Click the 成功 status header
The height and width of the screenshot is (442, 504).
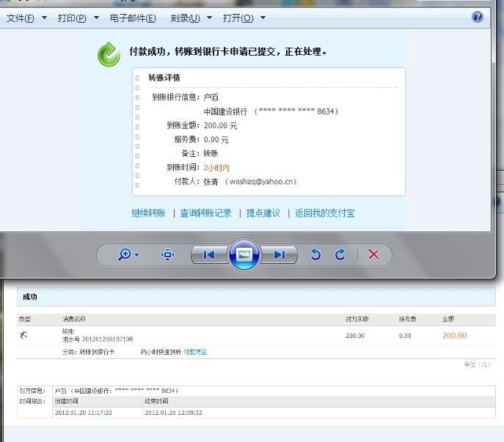click(x=30, y=297)
